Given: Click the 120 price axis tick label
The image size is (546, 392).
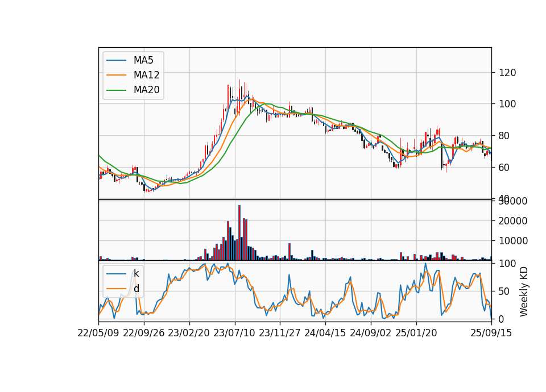Looking at the screenshot, I should pos(507,73).
